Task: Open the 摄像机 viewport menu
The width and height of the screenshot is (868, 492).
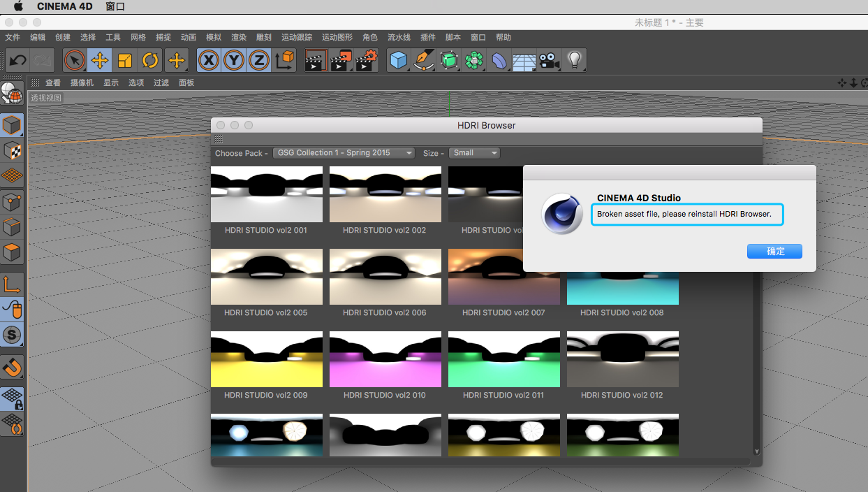Action: 81,82
